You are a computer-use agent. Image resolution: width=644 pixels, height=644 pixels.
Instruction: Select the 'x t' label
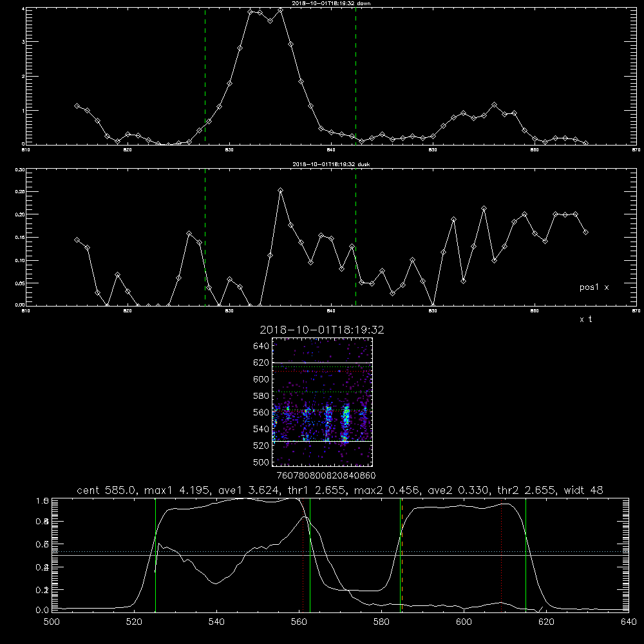tap(585, 319)
